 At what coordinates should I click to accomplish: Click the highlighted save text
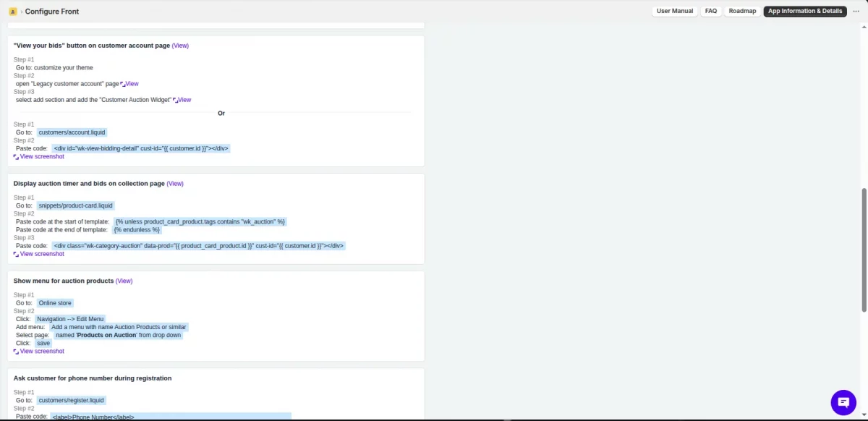(x=43, y=343)
